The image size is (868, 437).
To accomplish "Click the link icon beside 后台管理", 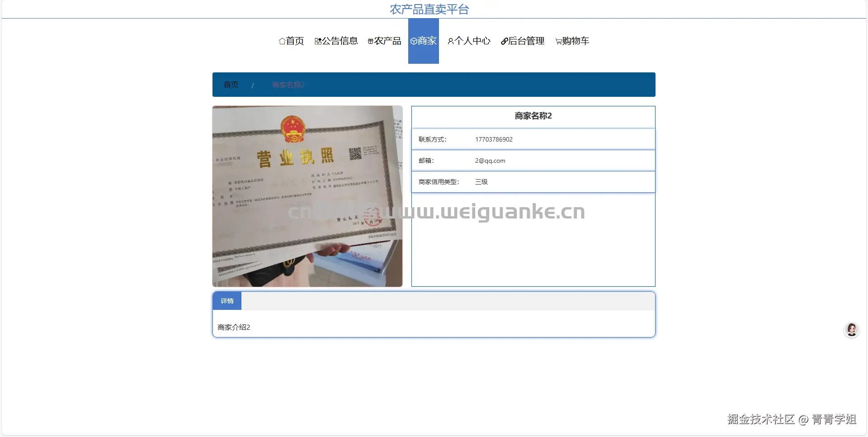I will point(505,41).
